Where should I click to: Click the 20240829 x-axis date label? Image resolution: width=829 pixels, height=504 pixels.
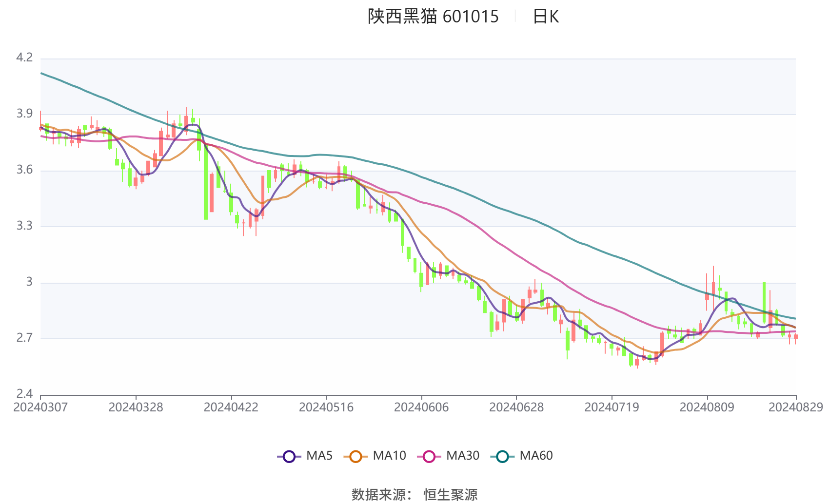point(796,407)
